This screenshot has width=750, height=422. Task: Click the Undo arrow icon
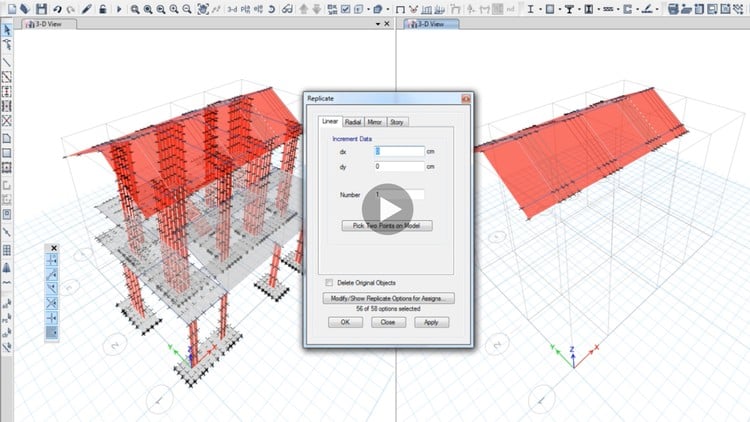57,9
